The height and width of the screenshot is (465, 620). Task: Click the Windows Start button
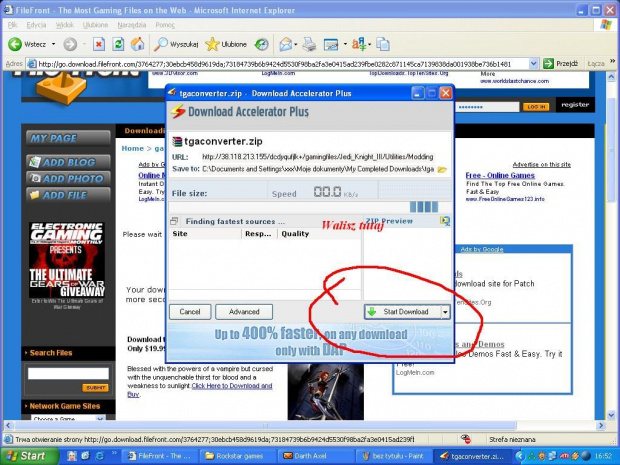pyautogui.click(x=27, y=456)
